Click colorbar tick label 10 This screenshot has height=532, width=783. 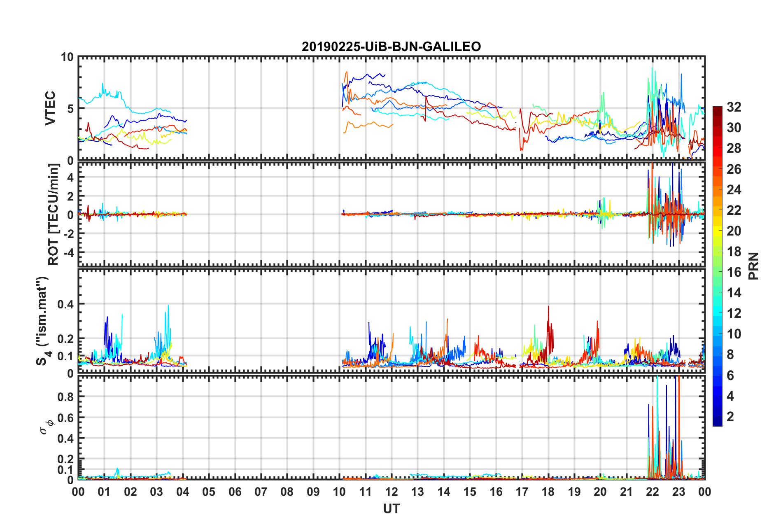(734, 334)
